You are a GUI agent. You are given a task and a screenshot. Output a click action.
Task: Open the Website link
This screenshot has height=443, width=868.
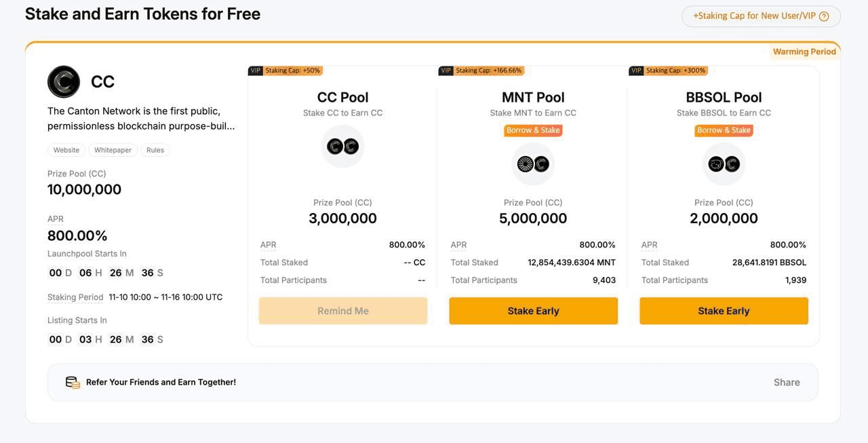66,150
